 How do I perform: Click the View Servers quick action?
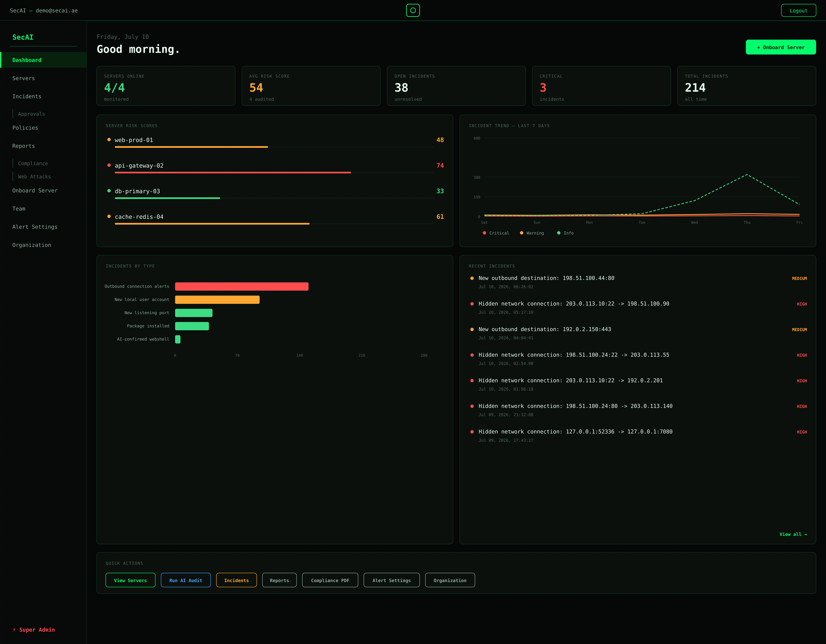(130, 580)
